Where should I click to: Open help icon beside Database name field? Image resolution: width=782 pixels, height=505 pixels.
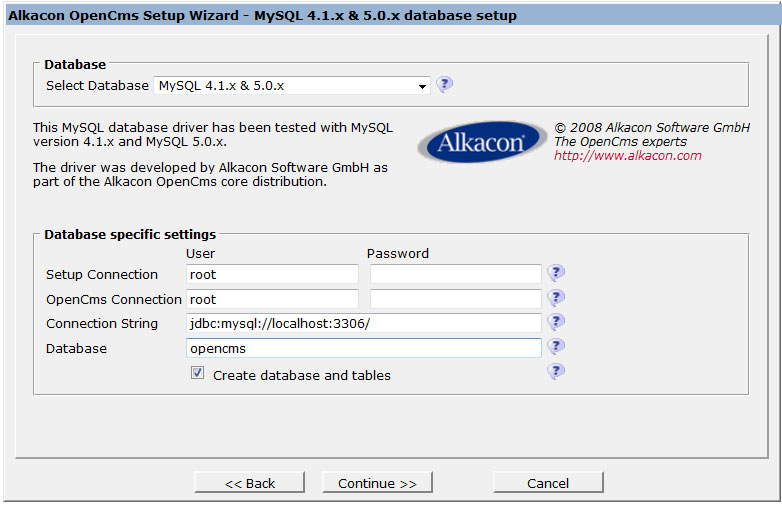point(556,346)
